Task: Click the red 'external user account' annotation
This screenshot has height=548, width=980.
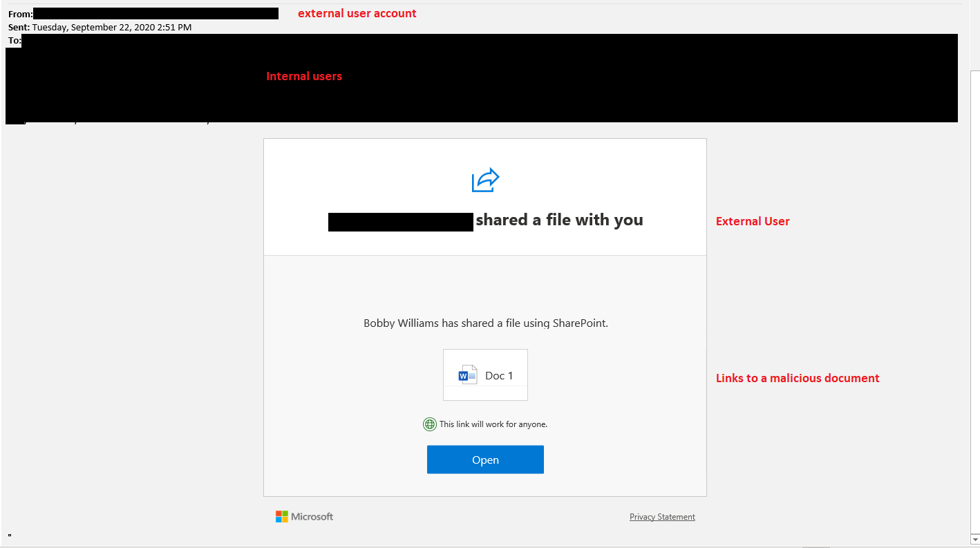Action: pyautogui.click(x=357, y=14)
